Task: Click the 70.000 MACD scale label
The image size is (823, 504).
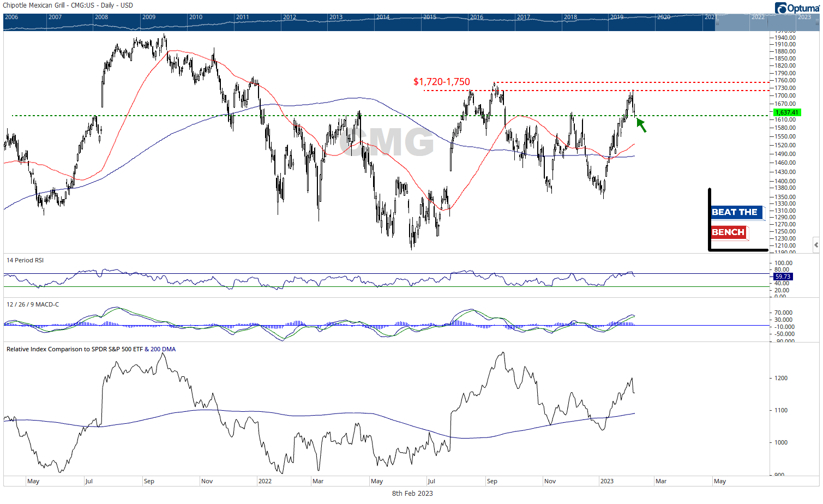Action: tap(784, 313)
